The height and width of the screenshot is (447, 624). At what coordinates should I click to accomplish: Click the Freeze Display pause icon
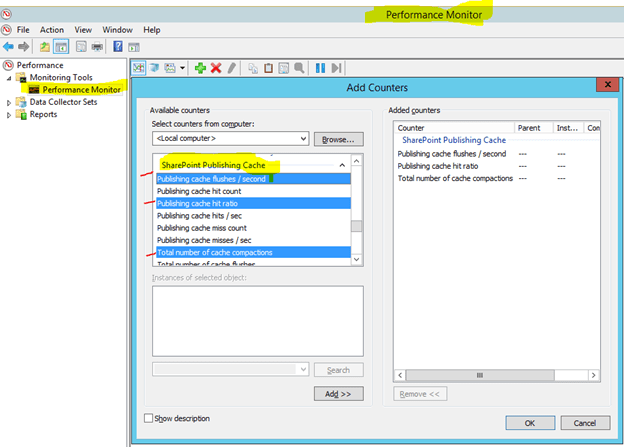[x=321, y=67]
